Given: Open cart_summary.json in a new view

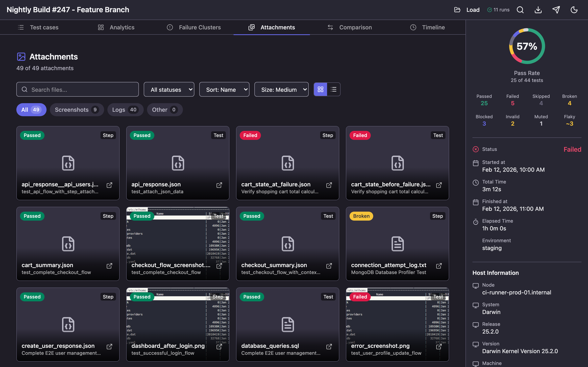Looking at the screenshot, I should pyautogui.click(x=109, y=266).
